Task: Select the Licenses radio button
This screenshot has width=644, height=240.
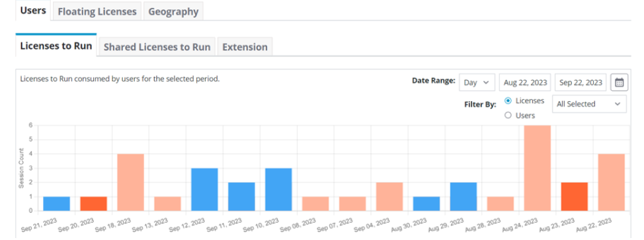Action: click(508, 100)
